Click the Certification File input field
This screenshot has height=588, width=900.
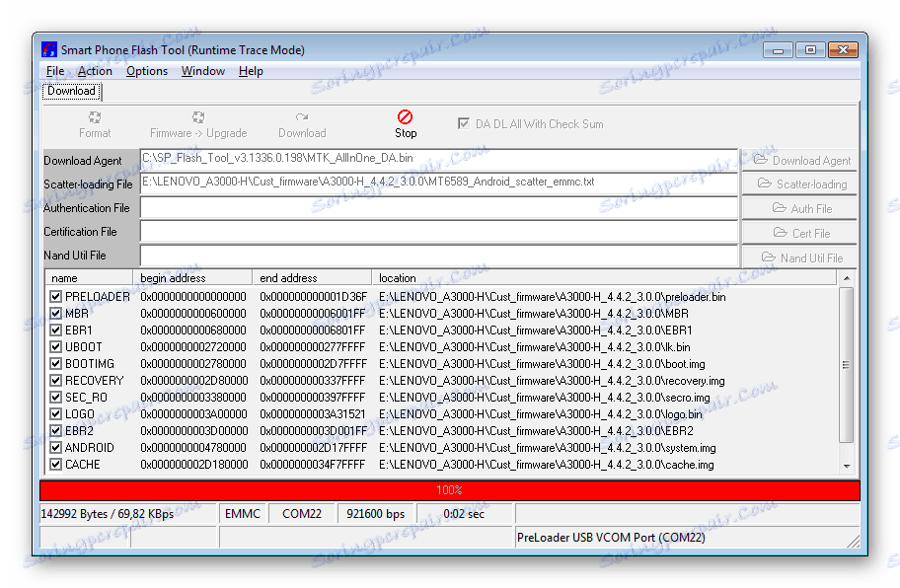[x=438, y=232]
